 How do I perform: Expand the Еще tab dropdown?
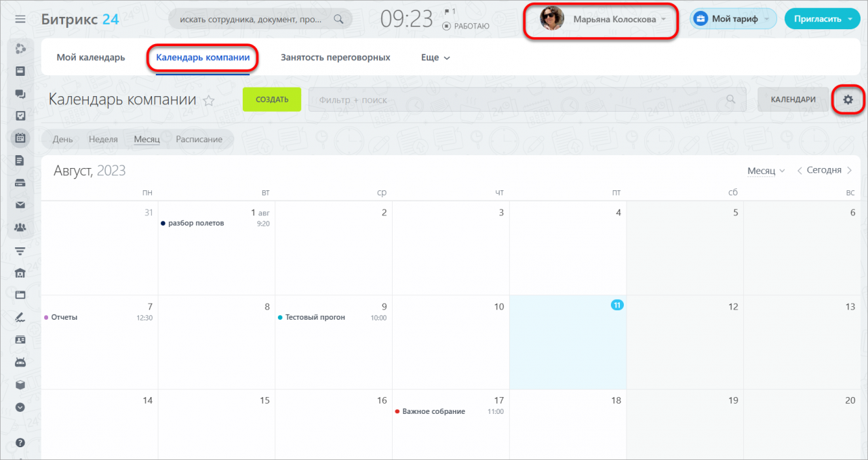pyautogui.click(x=435, y=58)
